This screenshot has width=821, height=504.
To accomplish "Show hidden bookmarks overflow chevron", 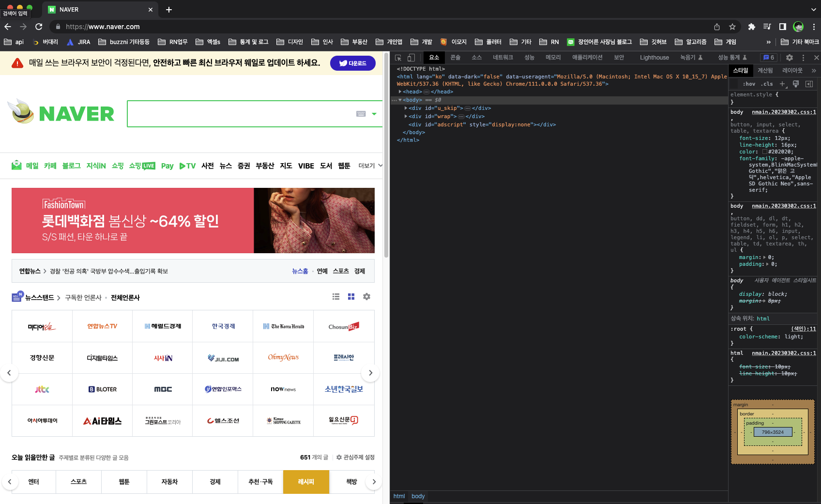I will click(768, 42).
